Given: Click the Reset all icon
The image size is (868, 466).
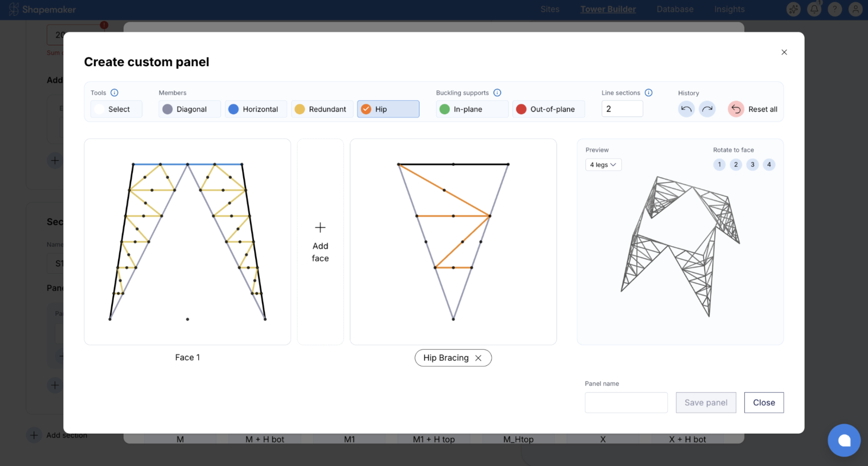Looking at the screenshot, I should click(736, 109).
